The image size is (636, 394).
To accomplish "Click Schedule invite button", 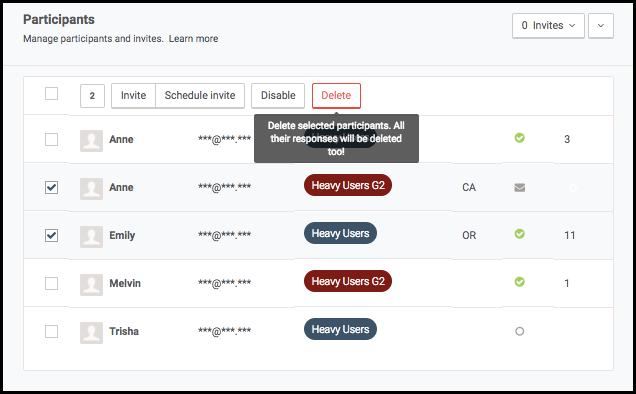I will [200, 96].
